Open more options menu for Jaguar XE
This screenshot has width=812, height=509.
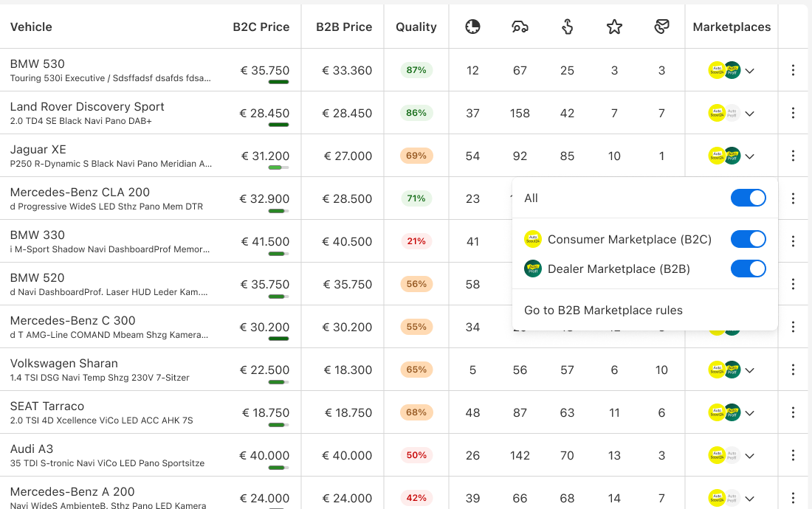[x=793, y=156]
